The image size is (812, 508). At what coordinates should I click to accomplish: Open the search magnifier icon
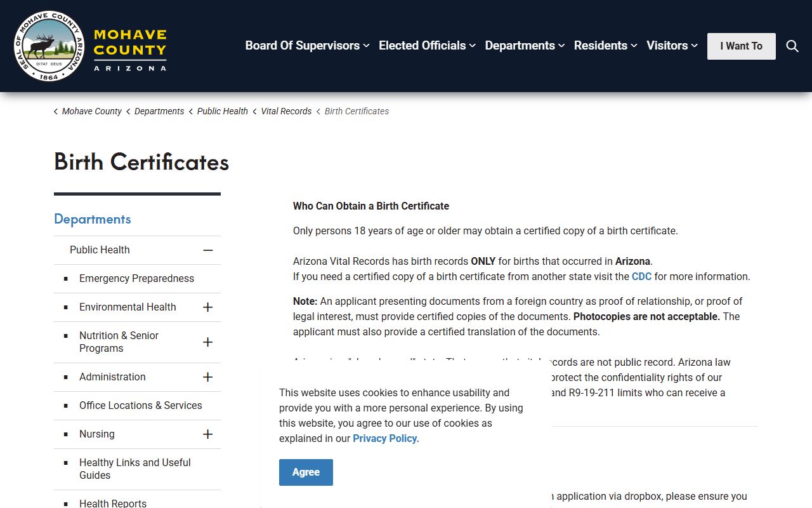click(x=792, y=46)
